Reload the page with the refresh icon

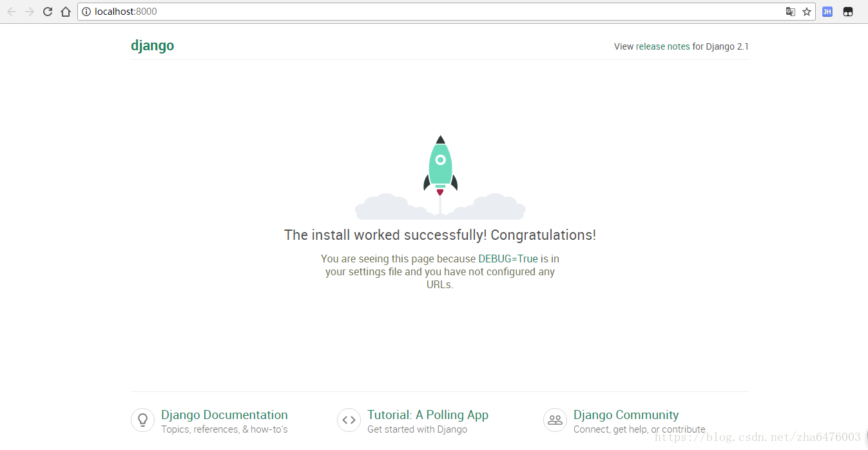pyautogui.click(x=48, y=12)
